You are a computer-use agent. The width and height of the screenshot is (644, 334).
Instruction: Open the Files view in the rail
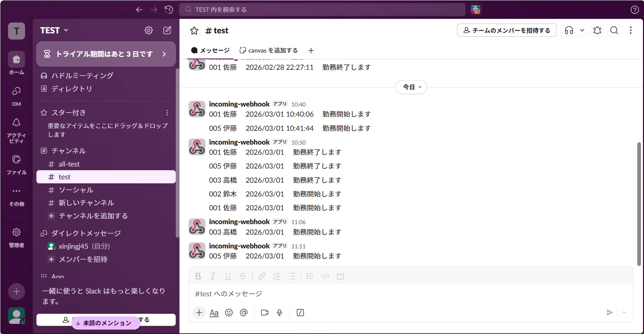tap(17, 165)
